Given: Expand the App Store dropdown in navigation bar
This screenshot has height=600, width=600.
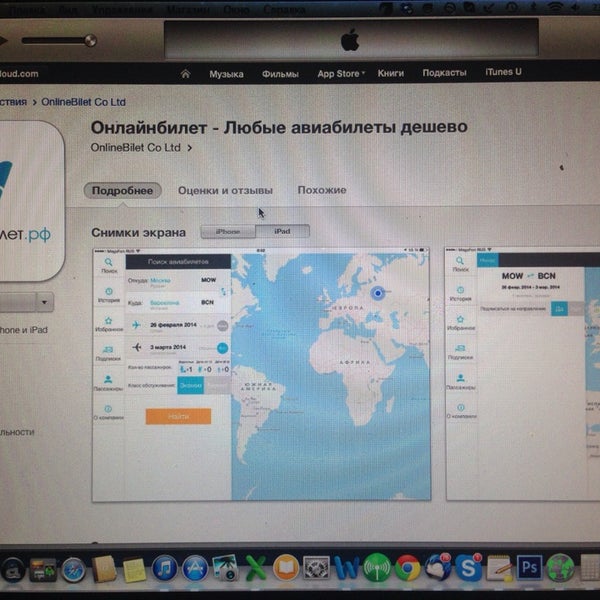Looking at the screenshot, I should coord(364,72).
